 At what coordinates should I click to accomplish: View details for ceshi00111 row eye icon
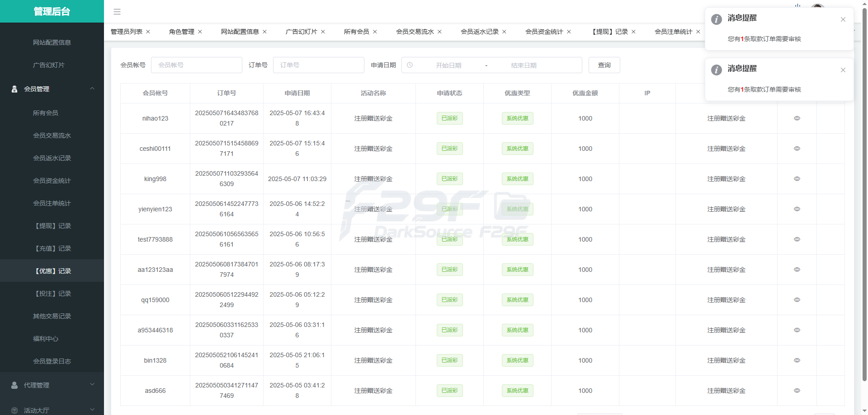pos(797,149)
